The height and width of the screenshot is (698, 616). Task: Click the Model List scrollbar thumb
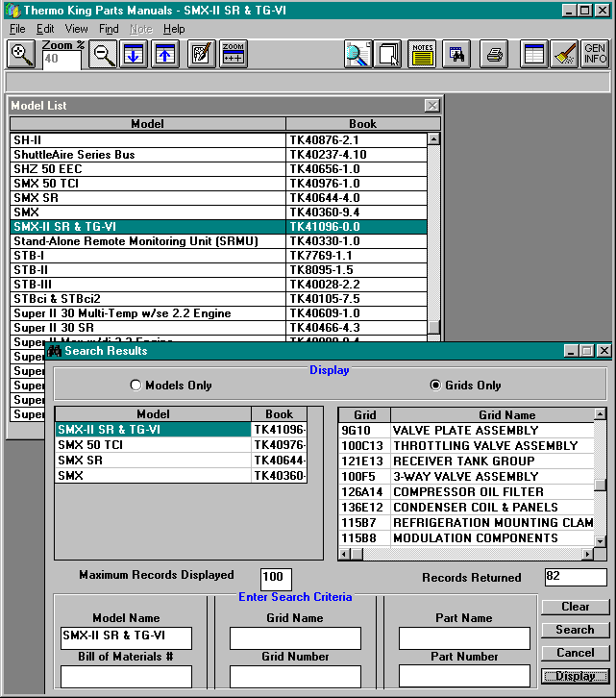434,327
